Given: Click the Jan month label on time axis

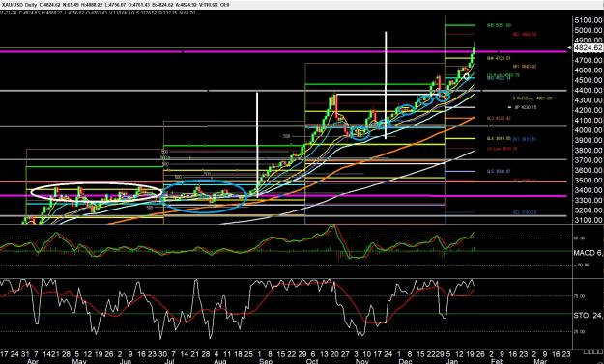Looking at the screenshot, I should pyautogui.click(x=452, y=362).
